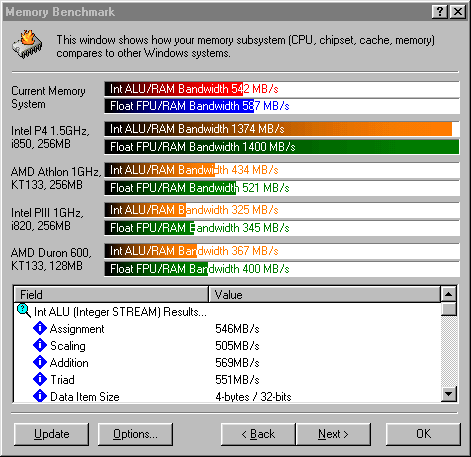
Task: Click the AMD Duron 600, KT133 label
Action: pos(51,259)
